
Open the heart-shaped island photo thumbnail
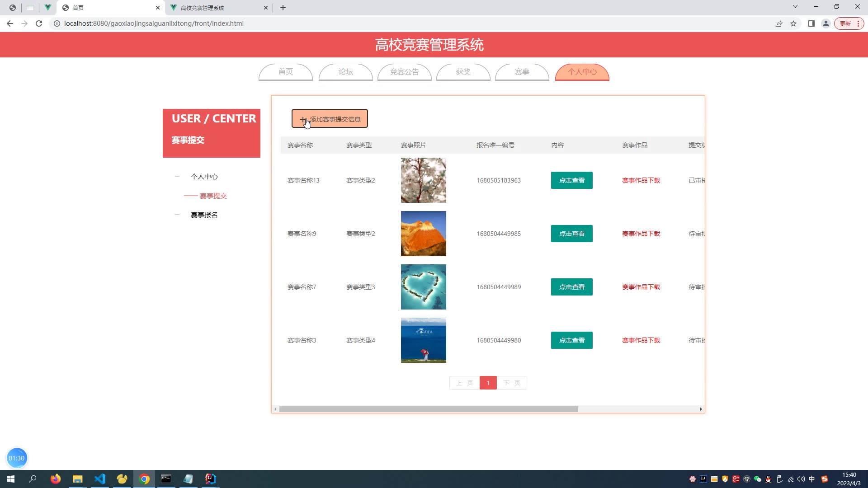(423, 287)
